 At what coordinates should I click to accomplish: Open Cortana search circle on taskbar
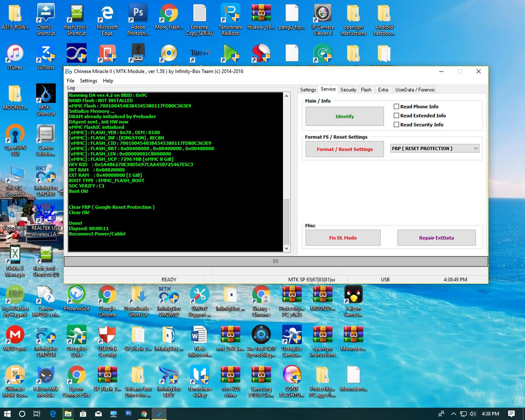[x=22, y=414]
